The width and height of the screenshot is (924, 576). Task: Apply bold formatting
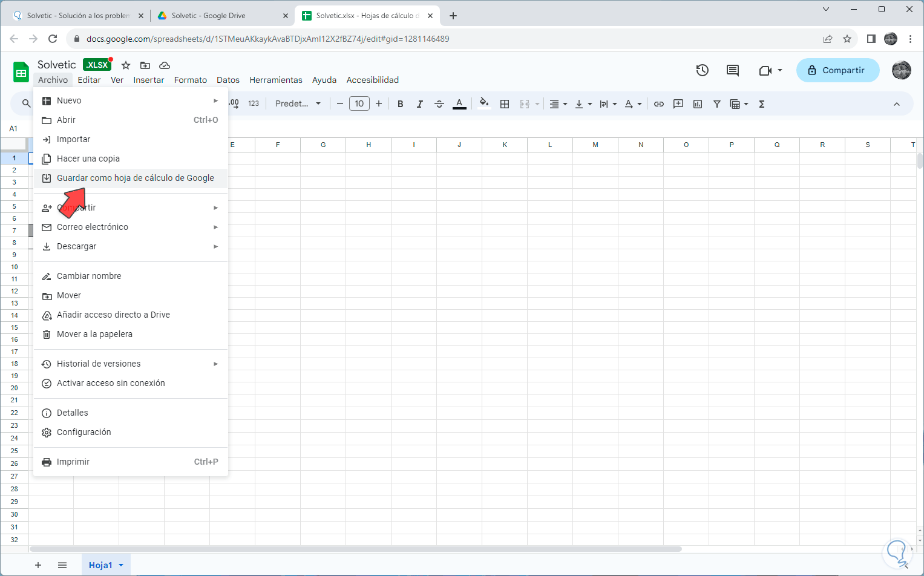(400, 104)
